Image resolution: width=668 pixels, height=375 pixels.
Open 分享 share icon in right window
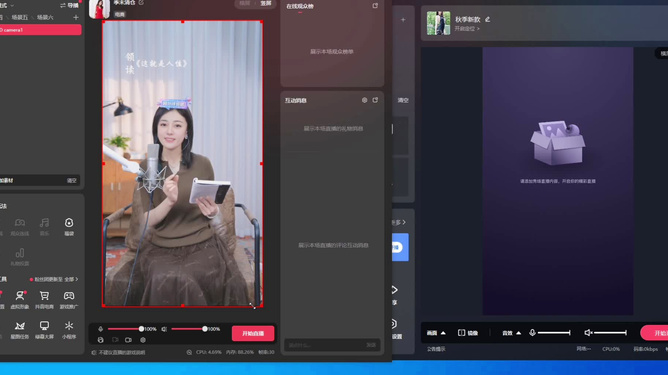[x=394, y=290]
